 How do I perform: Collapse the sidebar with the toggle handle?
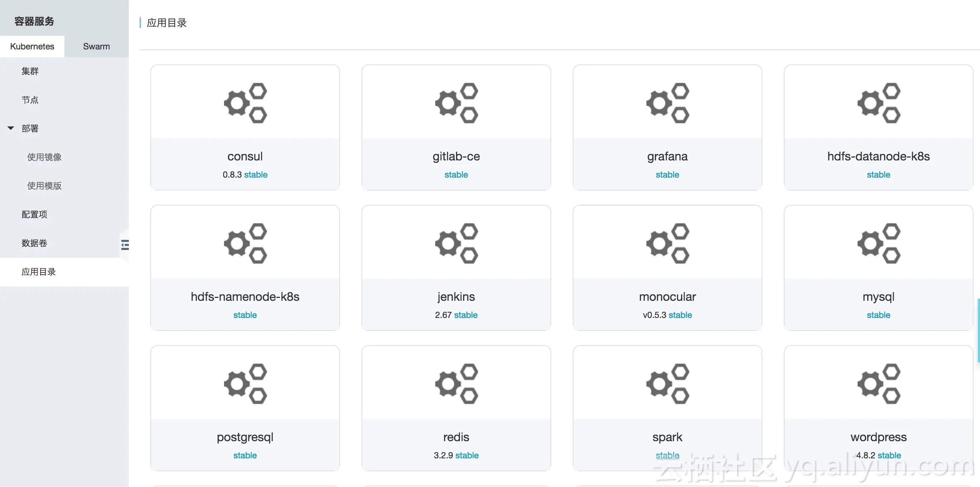125,245
